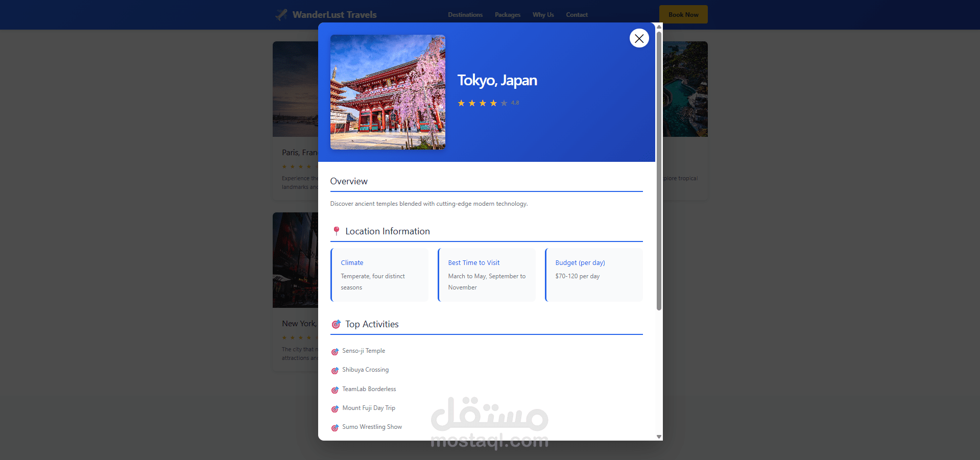This screenshot has height=460, width=980.
Task: Click the Shibuya Crossing activity text
Action: [x=366, y=370]
